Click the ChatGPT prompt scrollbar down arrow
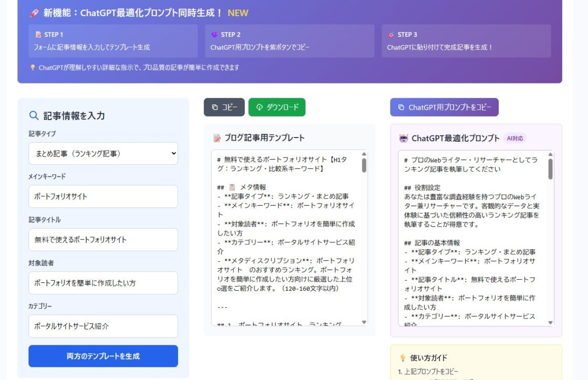588x380 pixels. pos(550,323)
